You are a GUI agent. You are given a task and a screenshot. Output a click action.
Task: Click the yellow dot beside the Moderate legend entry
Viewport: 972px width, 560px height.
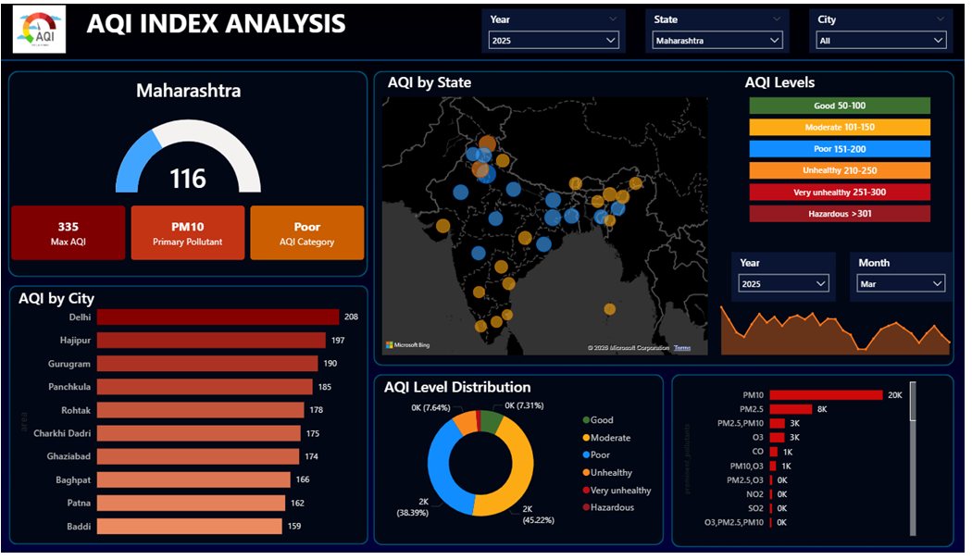(x=584, y=438)
